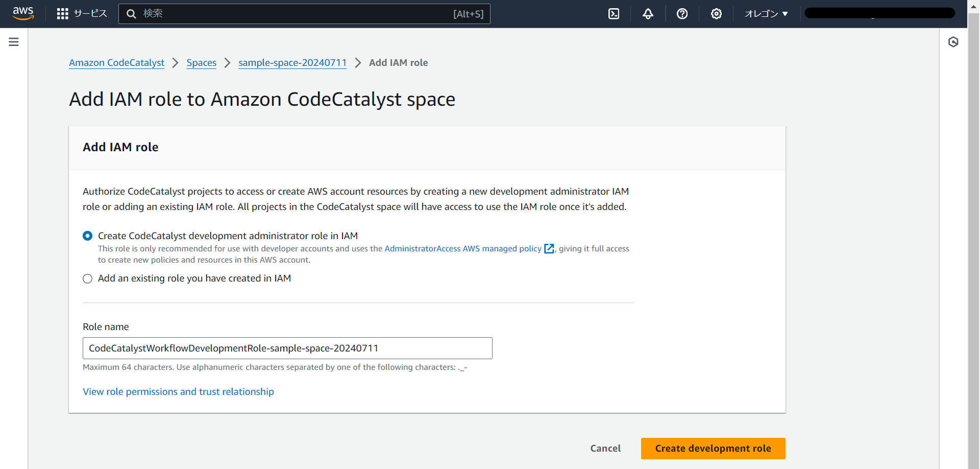Image resolution: width=980 pixels, height=469 pixels.
Task: Select Add an existing role in IAM
Action: click(87, 278)
